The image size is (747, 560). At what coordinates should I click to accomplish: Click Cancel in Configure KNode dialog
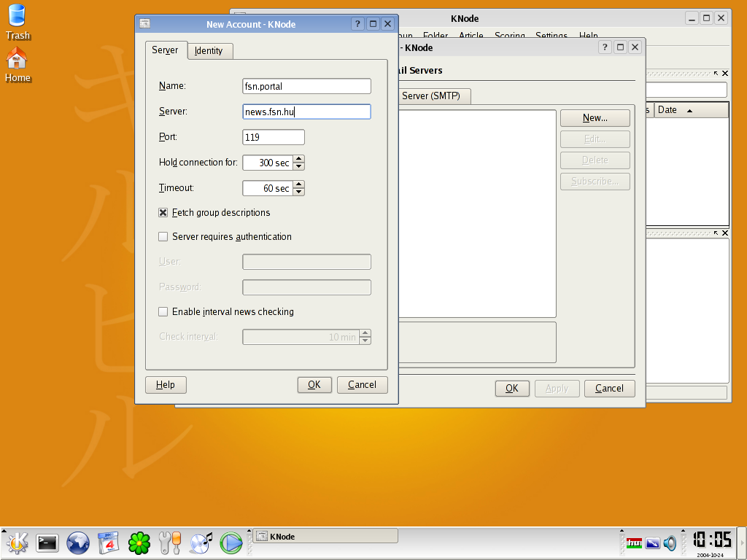tap(610, 389)
